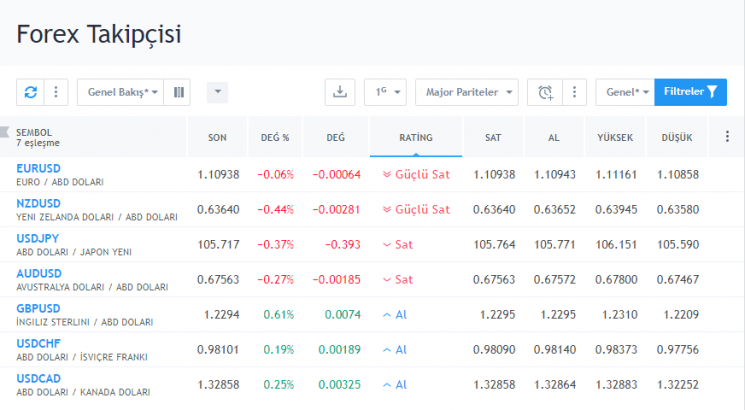
Task: Expand the small gray arrow dropdown
Action: point(218,92)
